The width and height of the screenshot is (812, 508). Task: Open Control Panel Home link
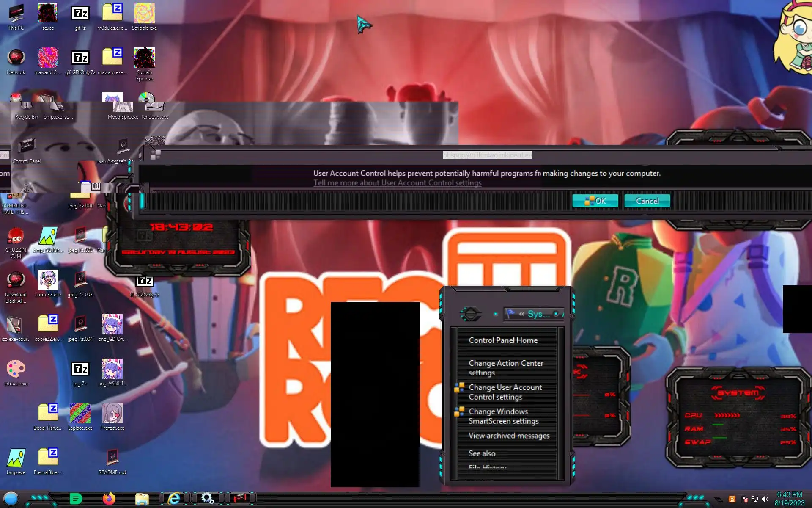(x=503, y=340)
